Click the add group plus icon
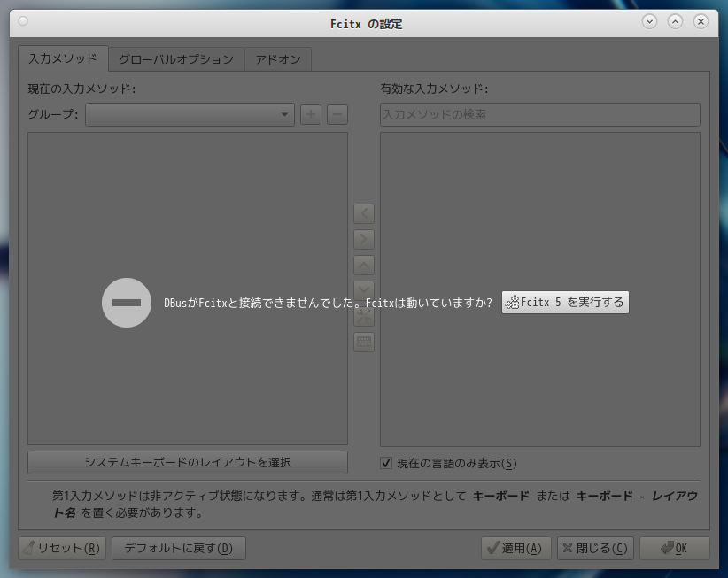Image resolution: width=728 pixels, height=578 pixels. 311,114
